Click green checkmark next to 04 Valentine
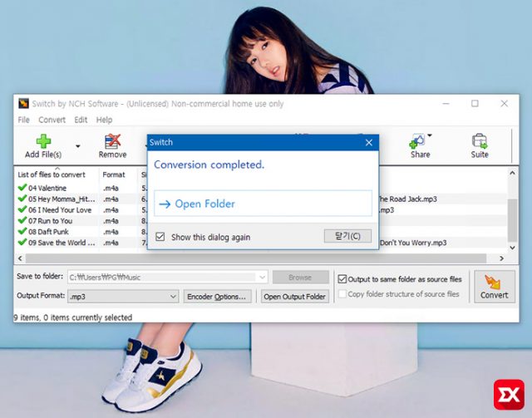The height and width of the screenshot is (418, 532). click(x=22, y=187)
